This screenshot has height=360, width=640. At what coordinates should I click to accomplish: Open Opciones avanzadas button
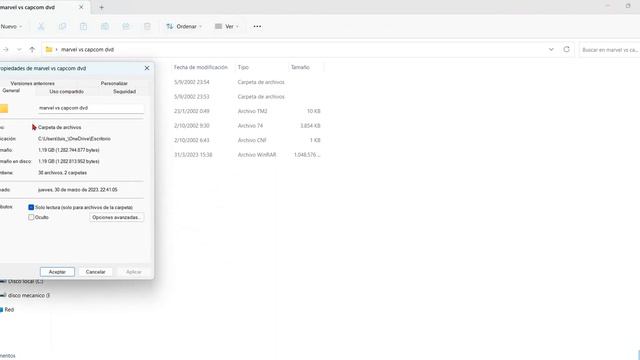(x=116, y=217)
